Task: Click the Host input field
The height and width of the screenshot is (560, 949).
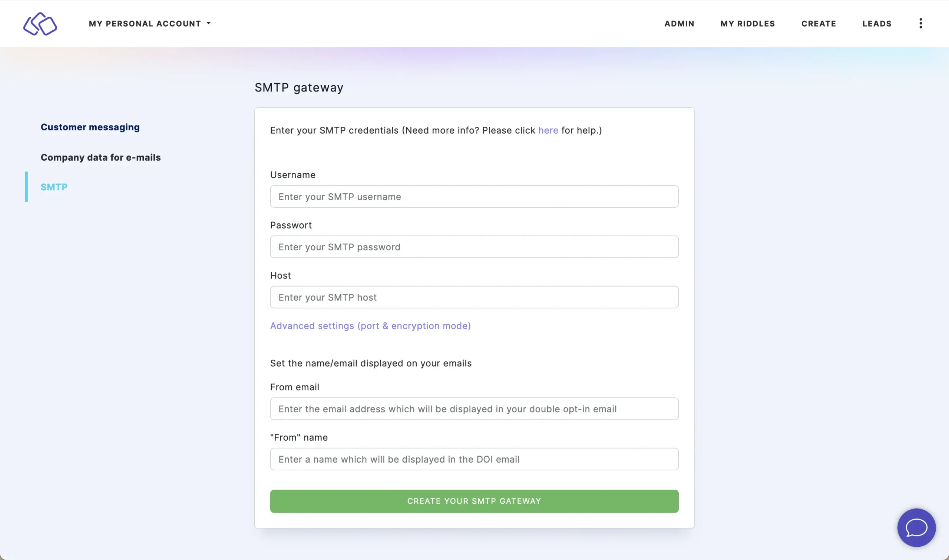Action: coord(474,297)
